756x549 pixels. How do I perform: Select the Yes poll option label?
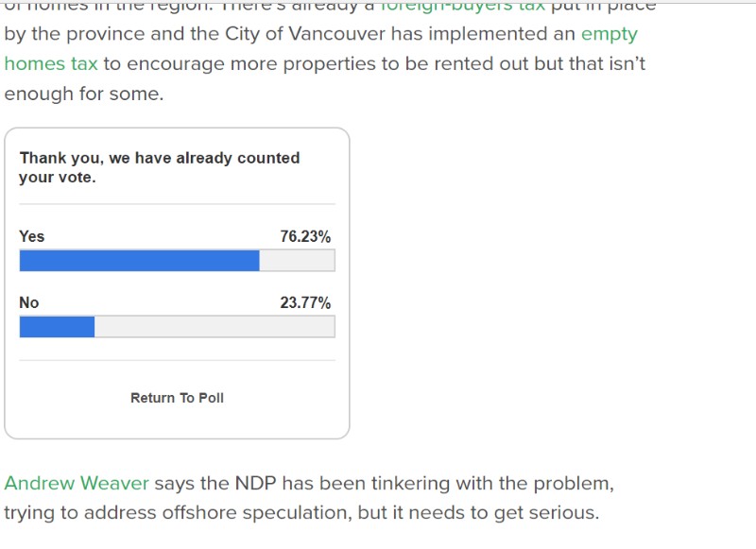(x=32, y=236)
